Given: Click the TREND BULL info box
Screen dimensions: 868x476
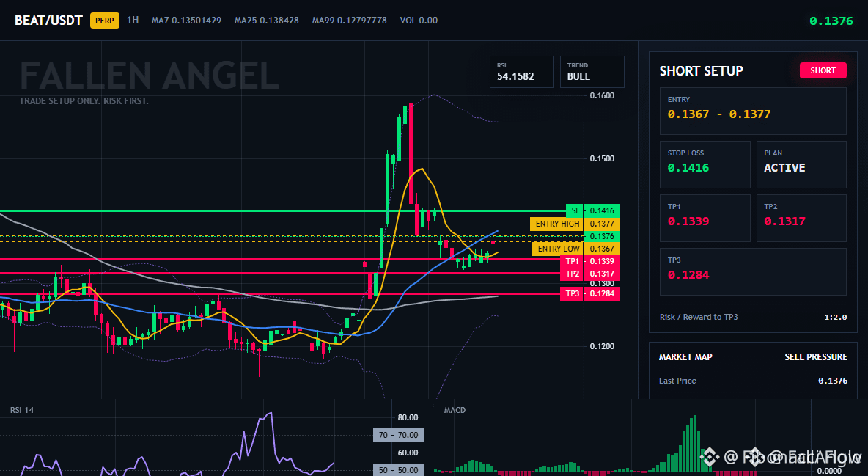Looking at the screenshot, I should (592, 71).
